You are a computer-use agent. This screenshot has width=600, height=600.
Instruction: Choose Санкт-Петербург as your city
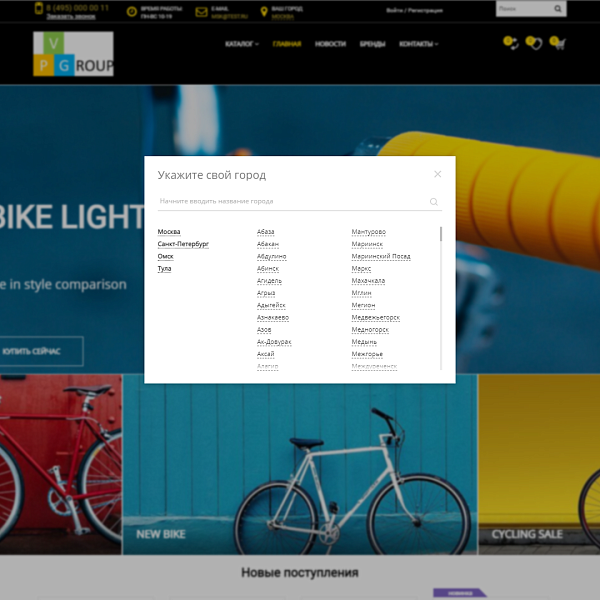[x=183, y=244]
